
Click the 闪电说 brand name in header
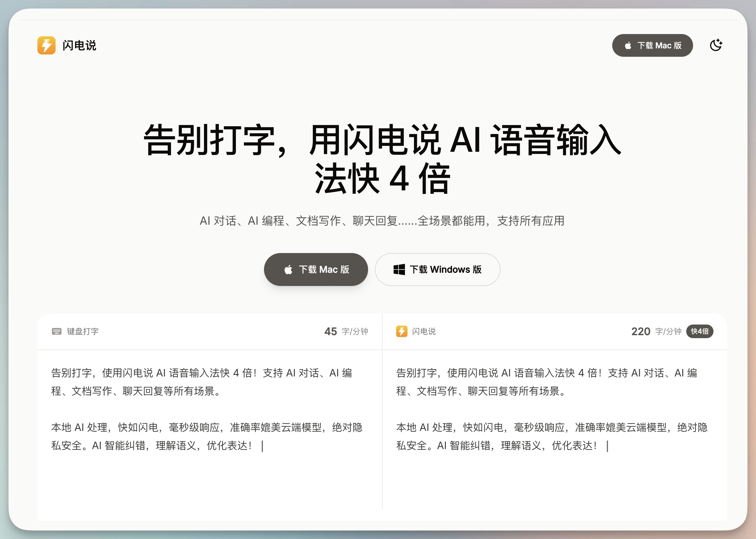[x=79, y=45]
